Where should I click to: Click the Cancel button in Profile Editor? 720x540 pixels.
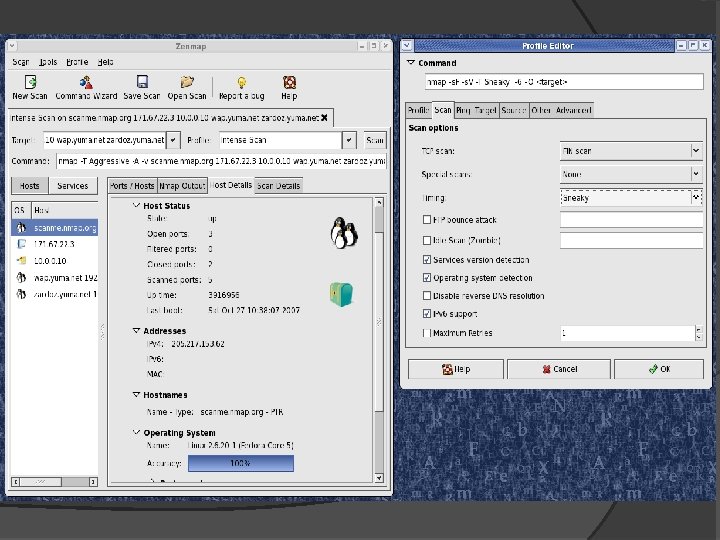tap(559, 369)
